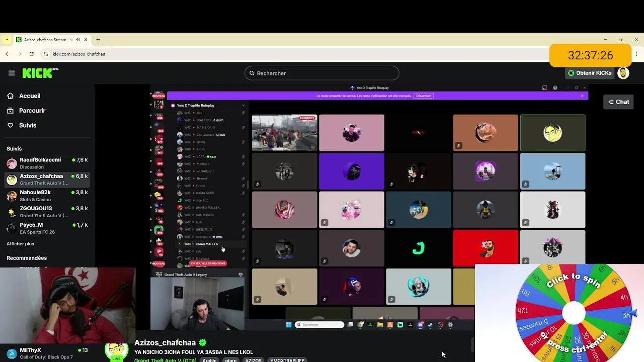Click the page vertical scrollbar thumb
The image size is (644, 362).
pos(472,345)
